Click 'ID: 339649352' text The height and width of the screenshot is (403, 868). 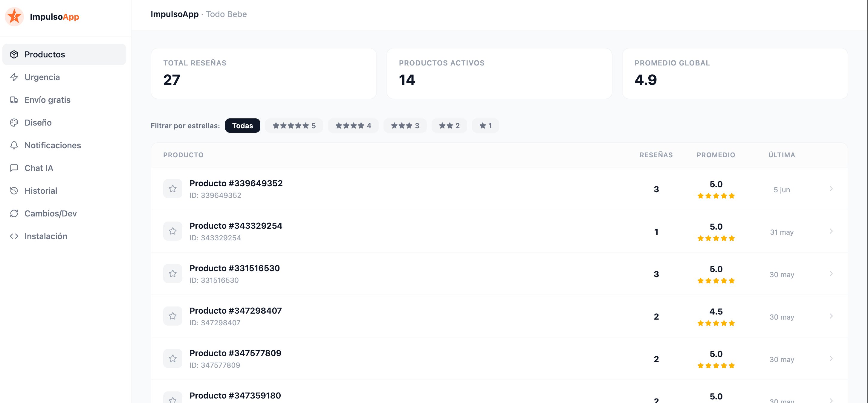215,196
